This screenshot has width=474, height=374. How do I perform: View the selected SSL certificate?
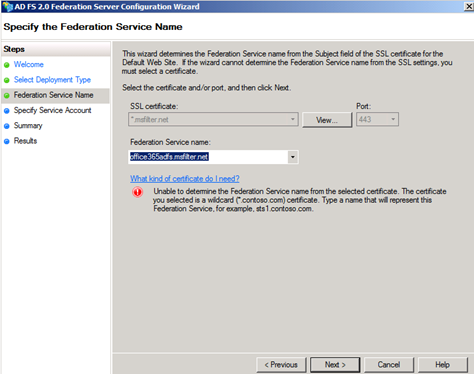coord(327,120)
